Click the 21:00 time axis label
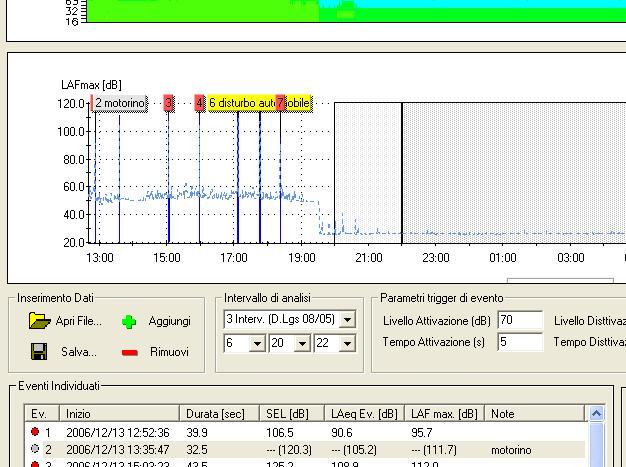626x467 pixels. coord(368,258)
